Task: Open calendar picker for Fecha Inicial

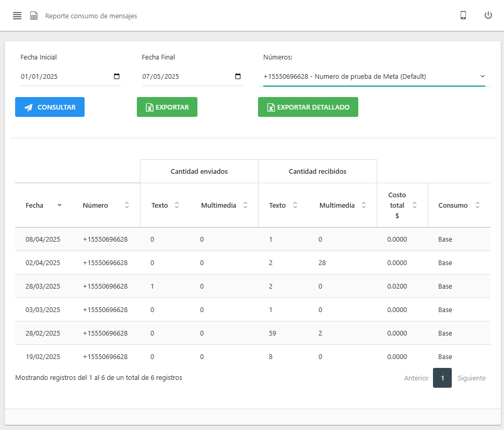Action: 116,76
